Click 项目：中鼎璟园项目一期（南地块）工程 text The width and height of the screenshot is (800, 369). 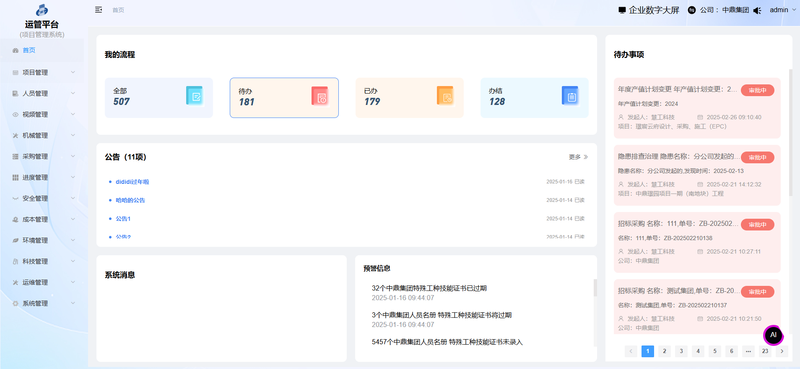point(671,194)
